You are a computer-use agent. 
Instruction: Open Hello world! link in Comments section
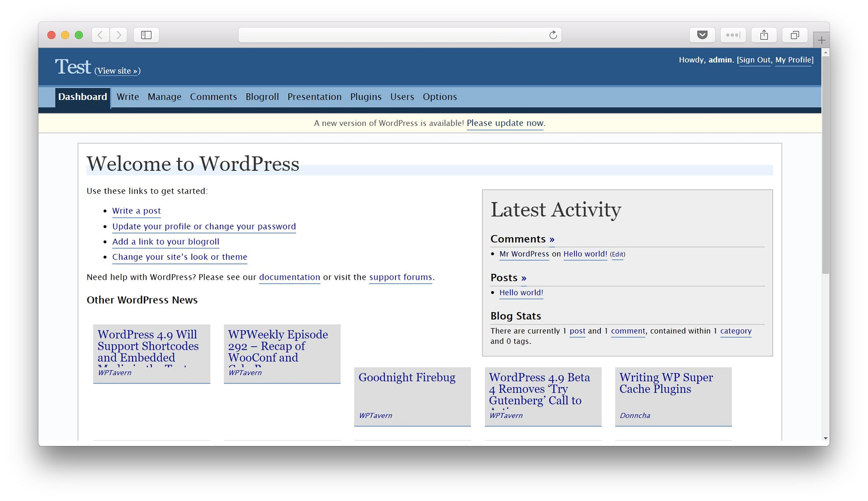[585, 254]
